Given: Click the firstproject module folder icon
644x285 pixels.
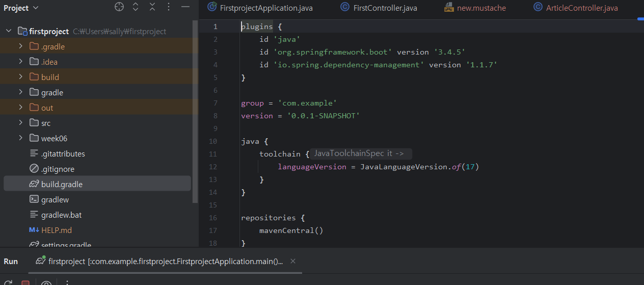Looking at the screenshot, I should [22, 31].
